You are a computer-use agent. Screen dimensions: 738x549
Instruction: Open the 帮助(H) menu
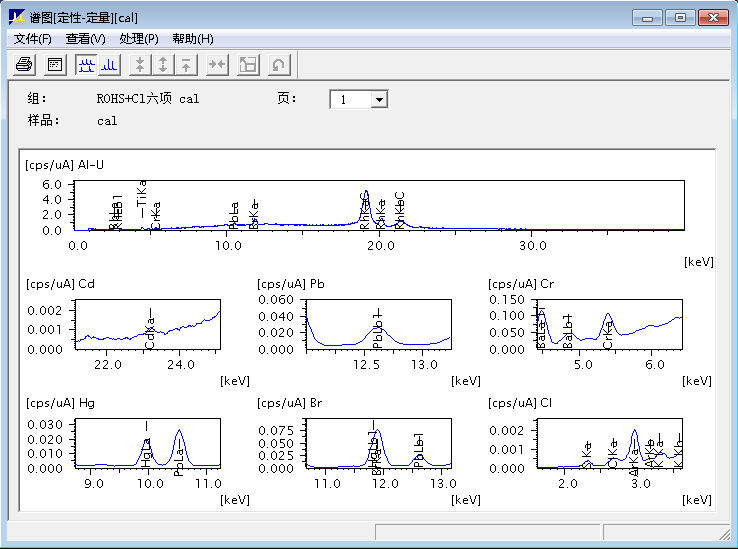click(192, 39)
